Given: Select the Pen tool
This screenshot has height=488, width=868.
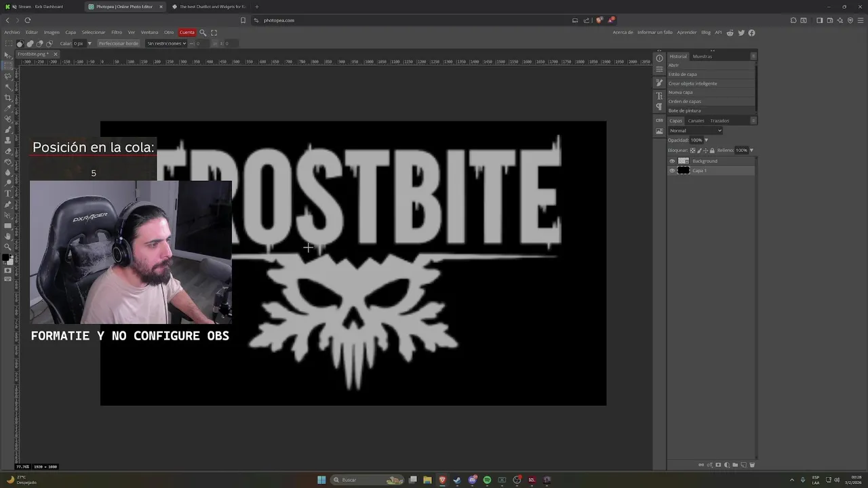Looking at the screenshot, I should 8,205.
